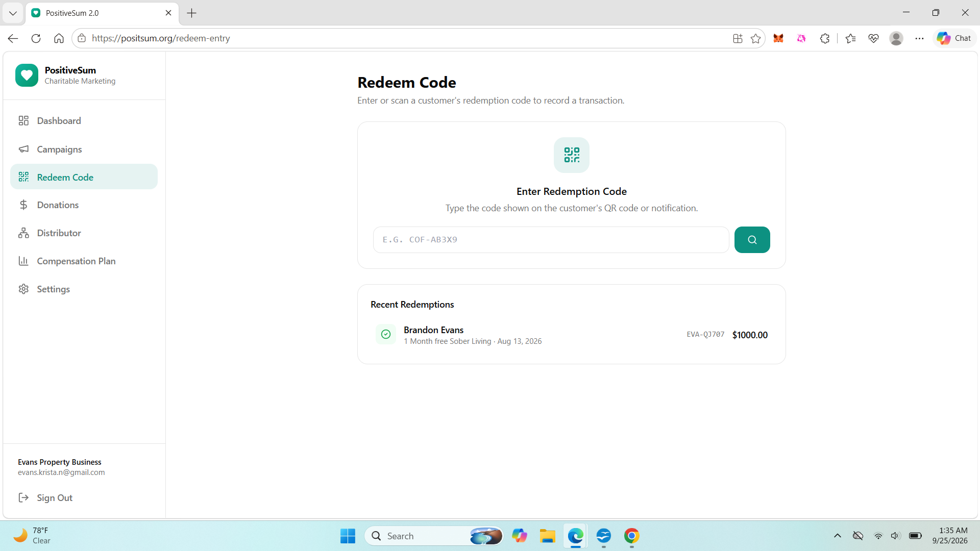Open the pink extension icon

[x=801, y=38]
